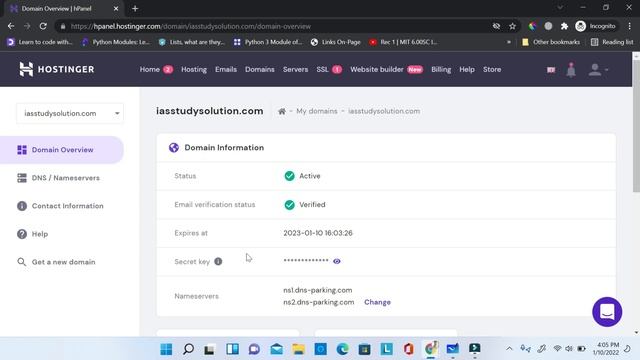
Task: Open Widgets from taskbar
Action: (232, 349)
